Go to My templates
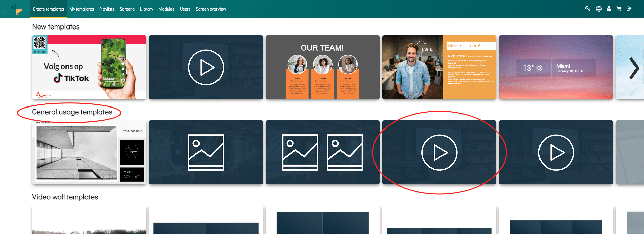644x234 pixels. (x=82, y=9)
